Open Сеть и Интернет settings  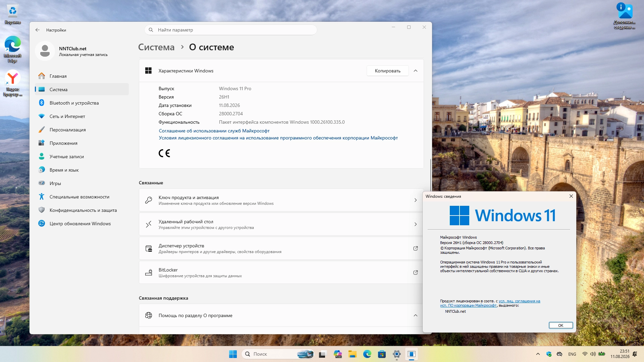click(x=82, y=116)
